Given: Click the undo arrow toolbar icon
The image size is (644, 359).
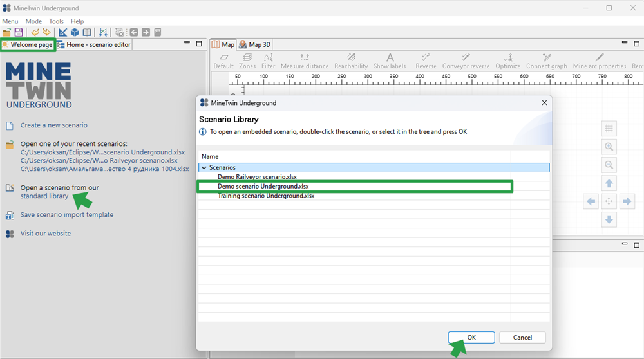Looking at the screenshot, I should coord(35,32).
